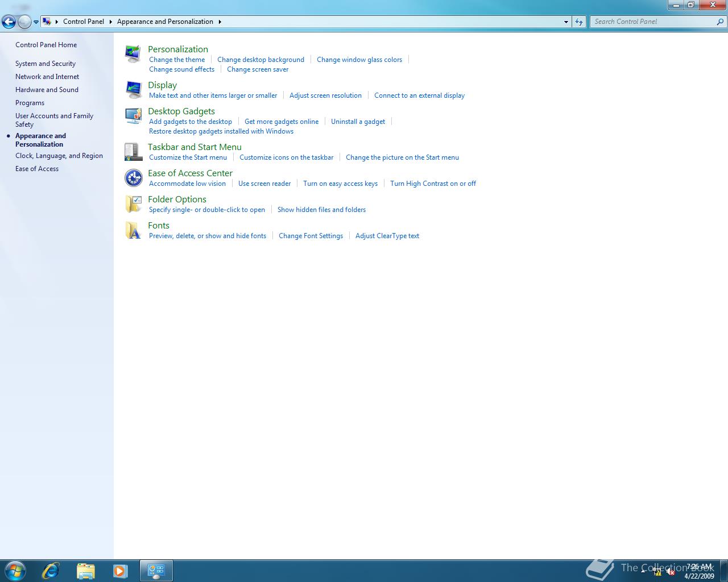The image size is (728, 582).
Task: Click Use screen reader
Action: point(264,184)
